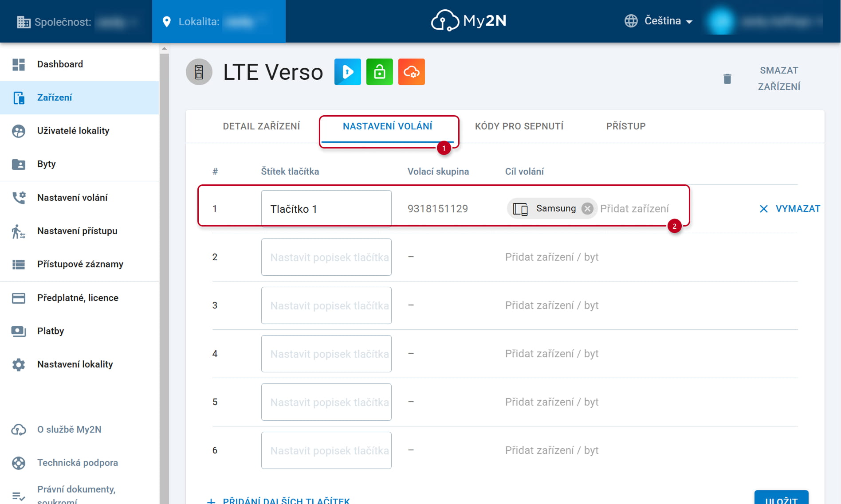This screenshot has width=841, height=504.
Task: Click the Uživatelé lokality users icon
Action: 19,131
